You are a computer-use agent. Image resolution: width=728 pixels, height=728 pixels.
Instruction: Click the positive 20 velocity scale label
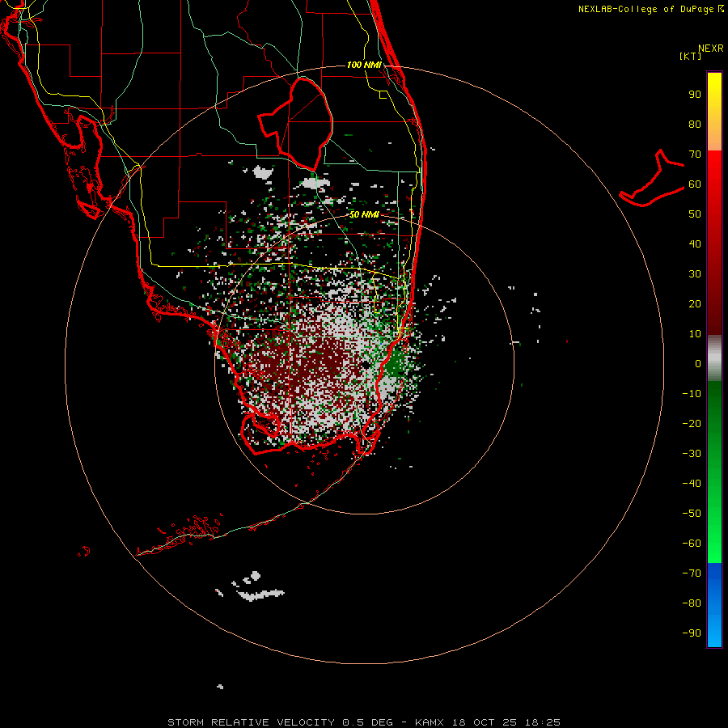695,304
